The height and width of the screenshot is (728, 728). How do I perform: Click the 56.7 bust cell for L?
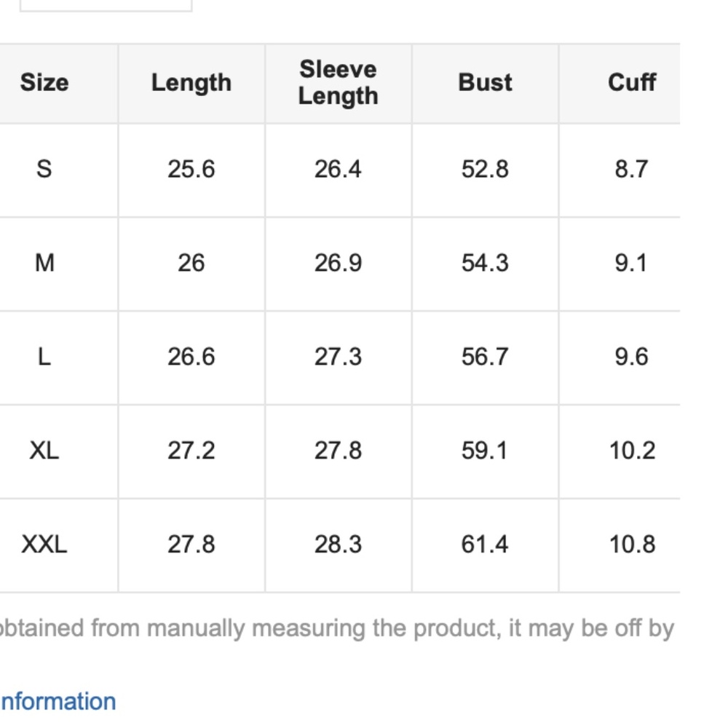tap(485, 357)
